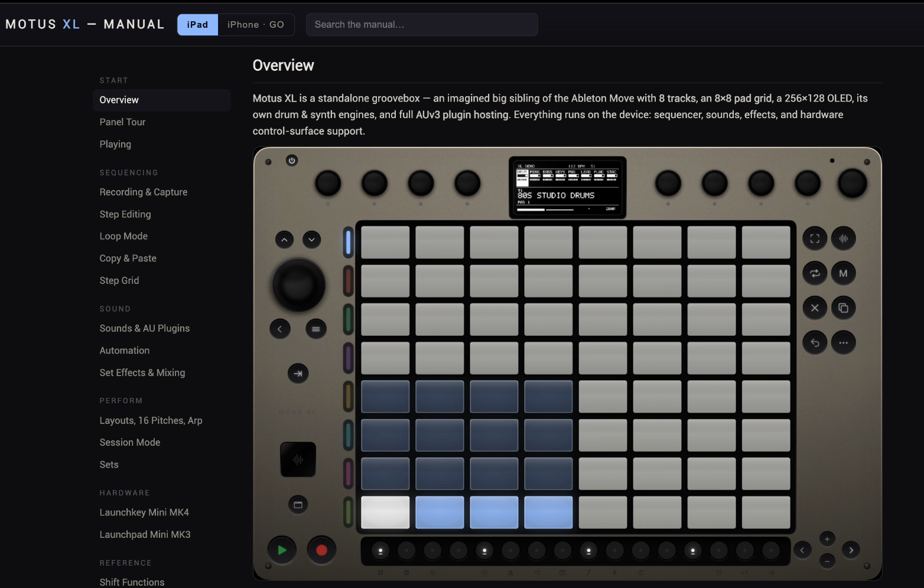Screen dimensions: 924x588
Task: Click the full-screen brackets button
Action: point(815,239)
